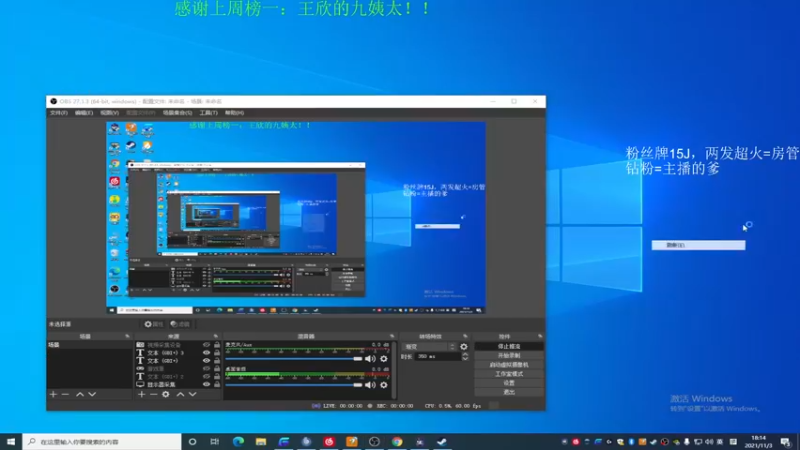This screenshot has height=450, width=800.
Task: Click 启动虚拟摄像机 button
Action: [509, 365]
